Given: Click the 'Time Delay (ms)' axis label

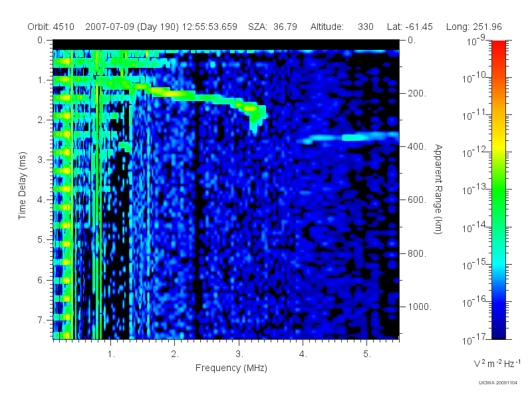Looking at the screenshot, I should [22, 186].
